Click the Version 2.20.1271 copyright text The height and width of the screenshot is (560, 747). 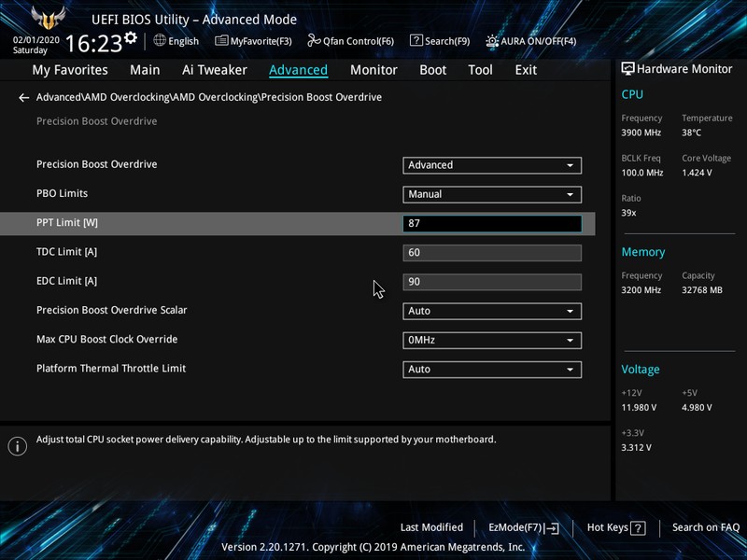[x=373, y=547]
